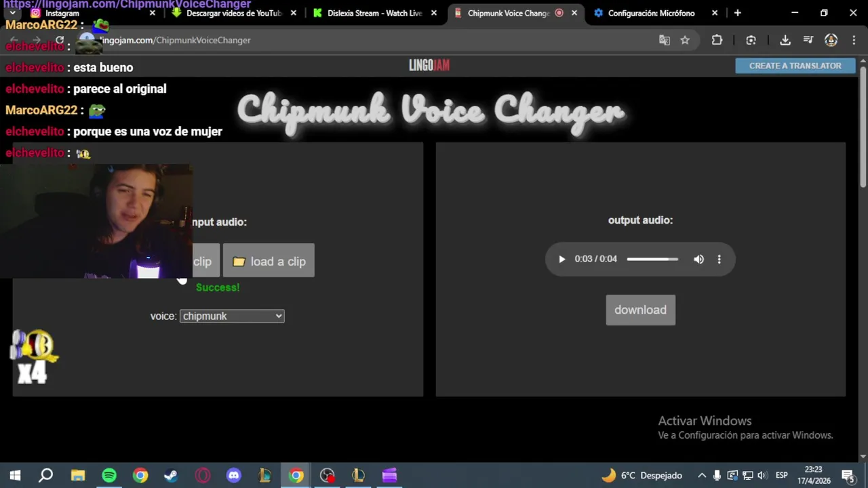
Task: Click the ESP language indicator
Action: coord(781,475)
